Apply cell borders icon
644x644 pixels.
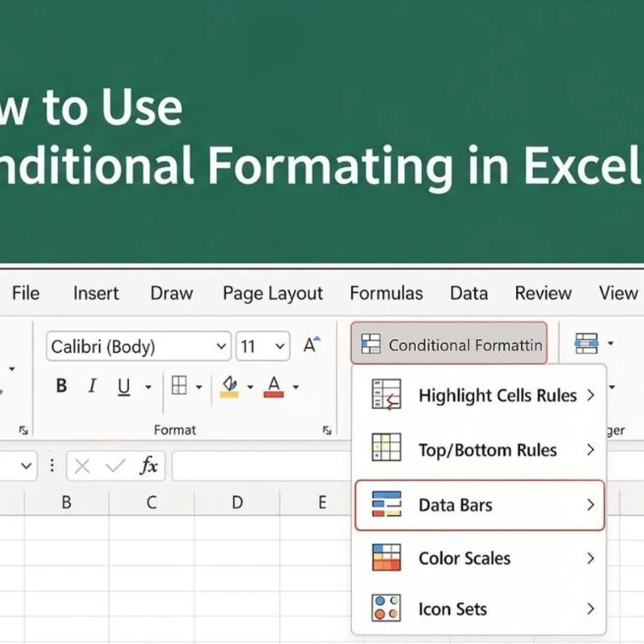(179, 385)
